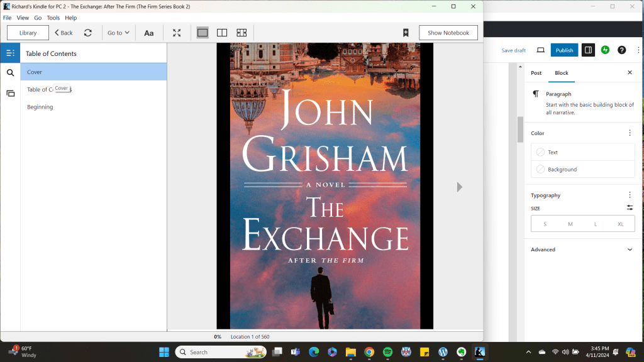Switch to single column page view
The height and width of the screenshot is (362, 644).
click(203, 33)
